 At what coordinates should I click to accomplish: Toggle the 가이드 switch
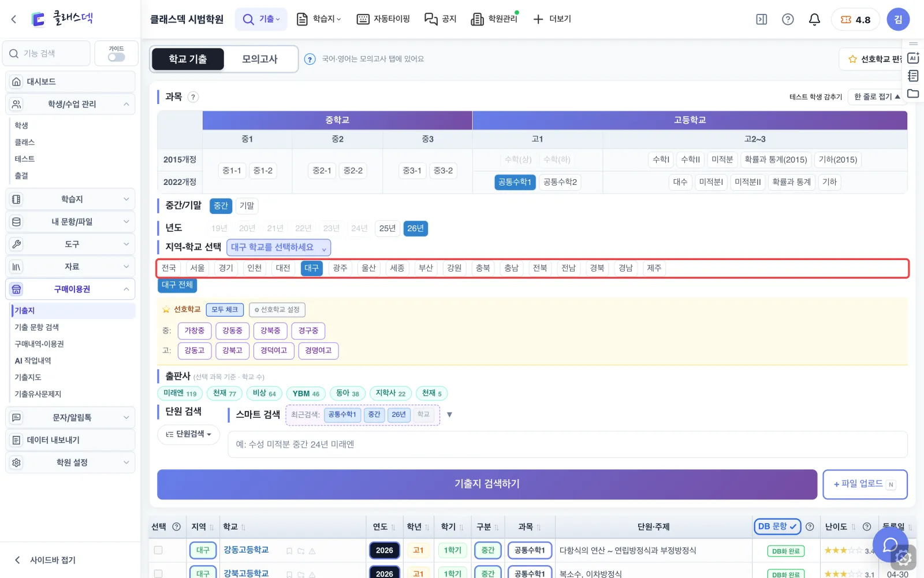click(116, 57)
